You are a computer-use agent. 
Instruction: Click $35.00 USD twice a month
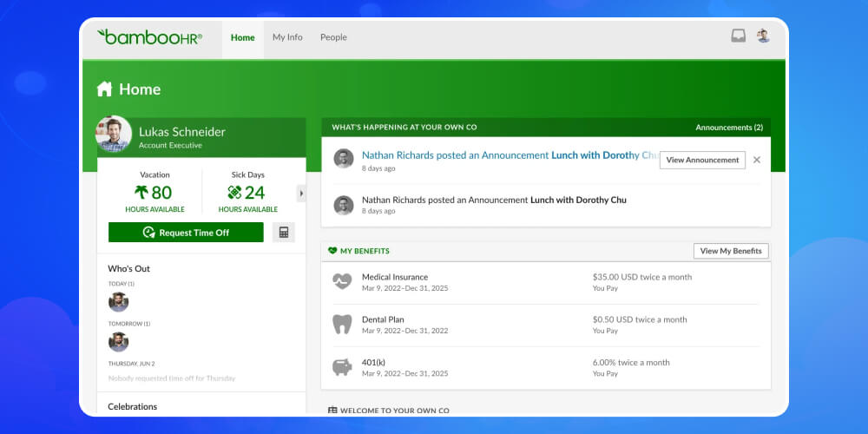point(642,277)
